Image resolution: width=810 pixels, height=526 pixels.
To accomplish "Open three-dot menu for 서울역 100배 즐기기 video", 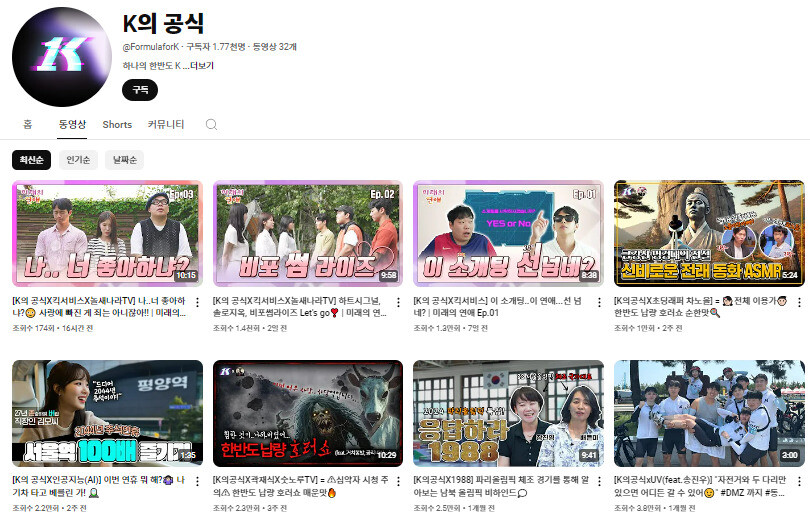I will pyautogui.click(x=200, y=482).
